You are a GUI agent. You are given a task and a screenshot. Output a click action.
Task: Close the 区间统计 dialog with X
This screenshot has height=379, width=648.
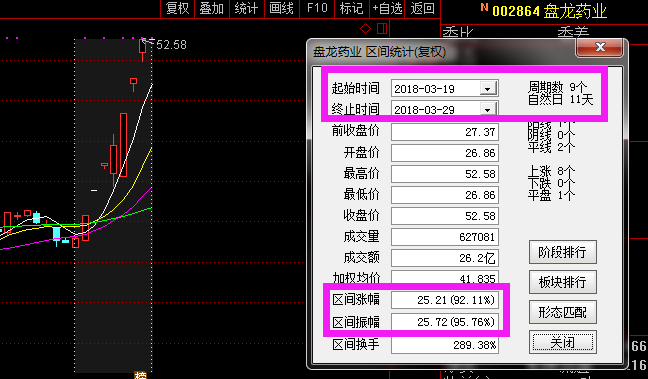click(600, 47)
